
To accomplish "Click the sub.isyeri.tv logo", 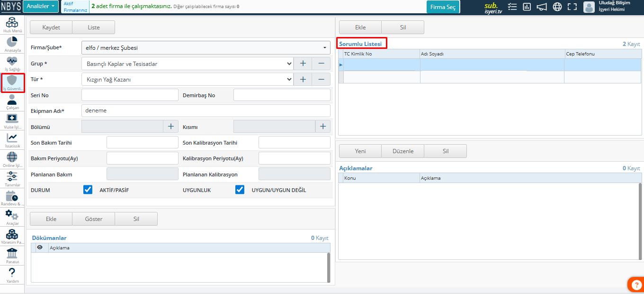I will pyautogui.click(x=493, y=8).
